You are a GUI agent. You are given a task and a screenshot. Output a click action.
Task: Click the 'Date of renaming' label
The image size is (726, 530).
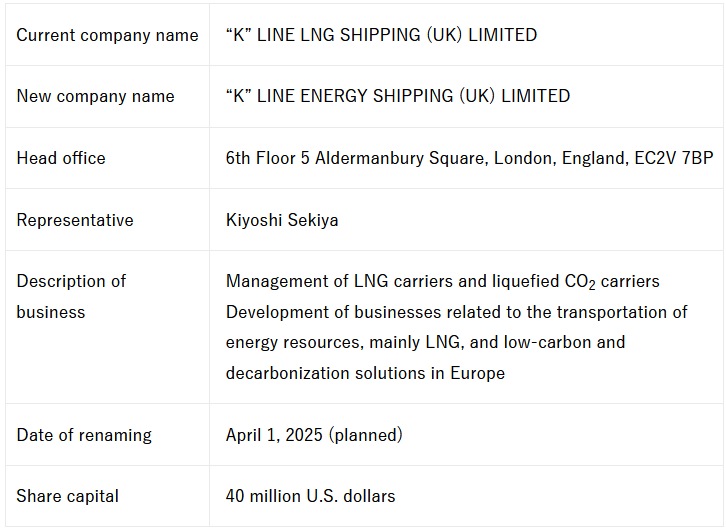pos(84,435)
